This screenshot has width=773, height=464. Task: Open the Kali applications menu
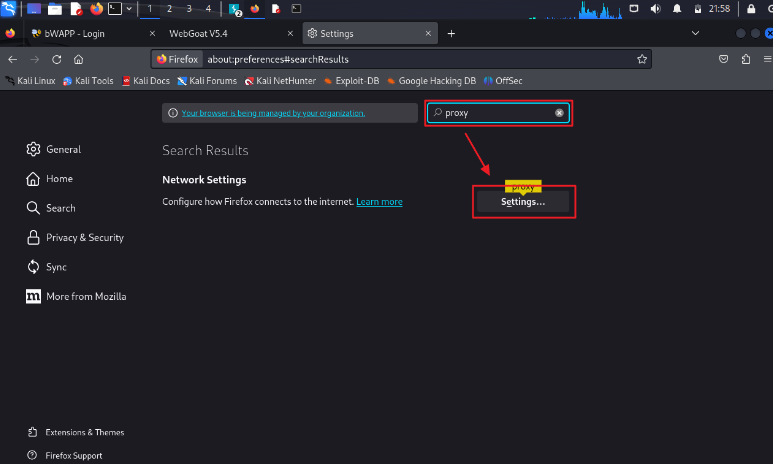click(8, 8)
